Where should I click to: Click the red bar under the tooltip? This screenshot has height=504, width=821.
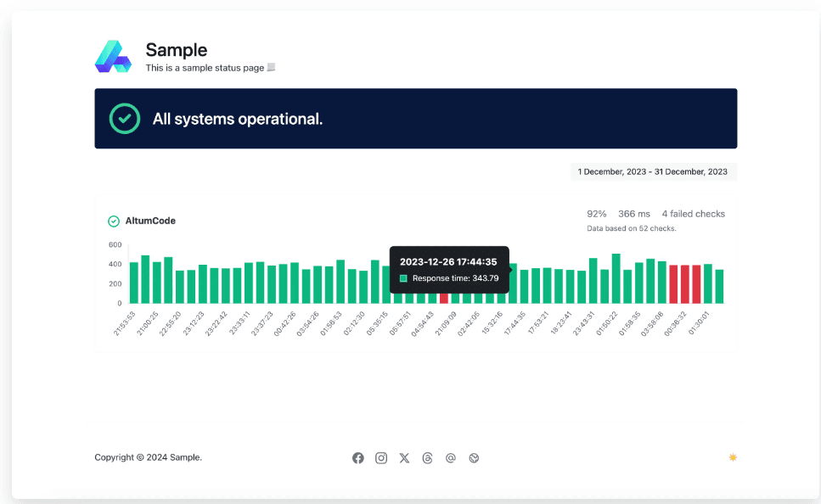[443, 298]
